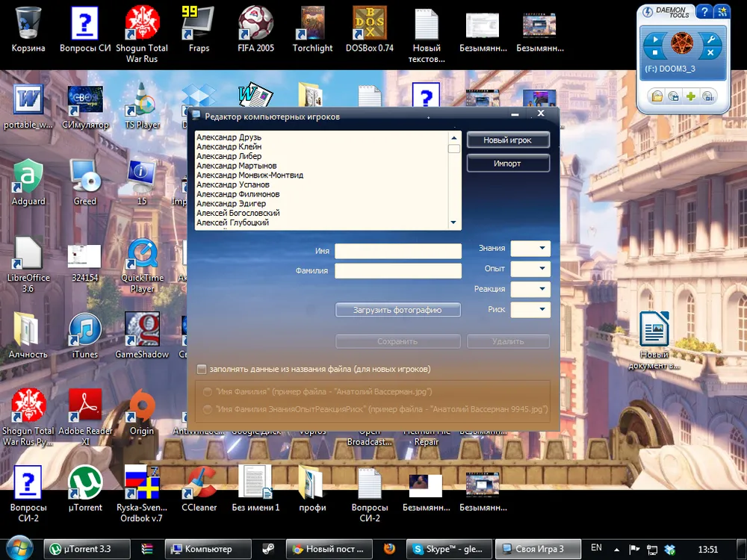Select the "Имя Фамилия" only radio option

[x=208, y=391]
